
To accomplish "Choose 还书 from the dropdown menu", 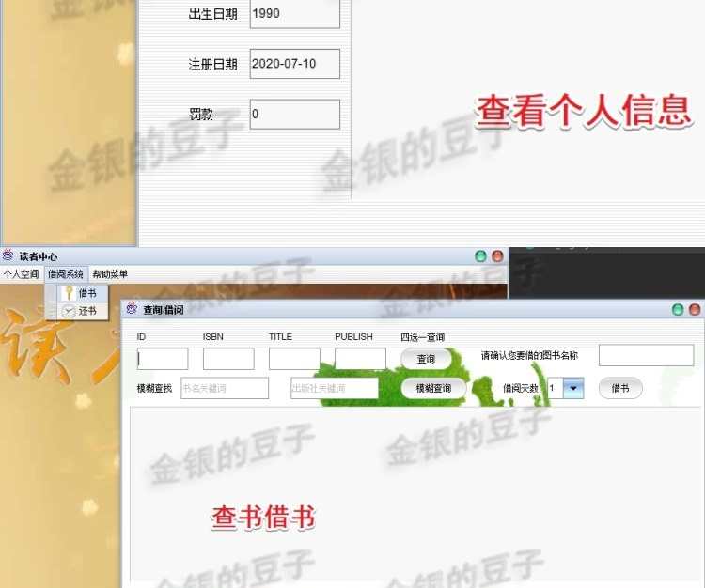I will click(83, 311).
